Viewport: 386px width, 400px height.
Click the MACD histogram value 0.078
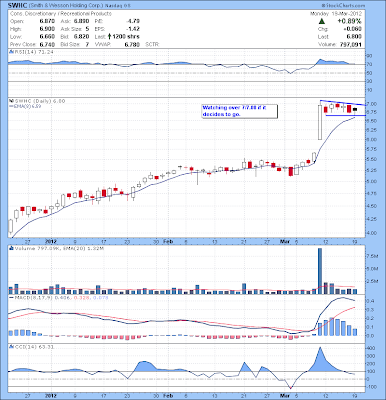(x=100, y=297)
